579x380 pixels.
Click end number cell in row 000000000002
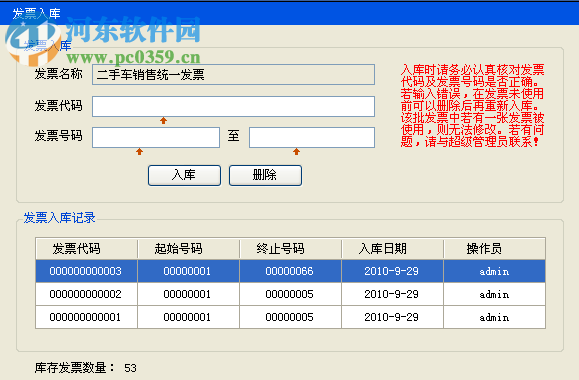click(x=290, y=294)
